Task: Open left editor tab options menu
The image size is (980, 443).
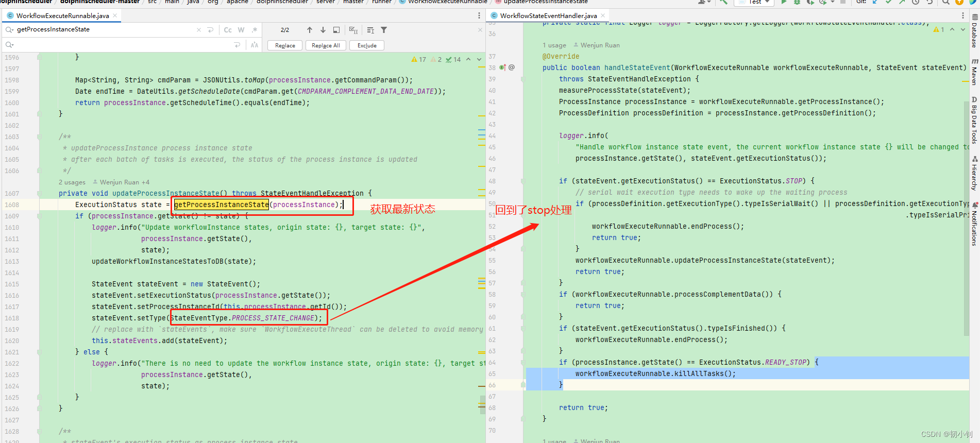Action: [x=479, y=16]
